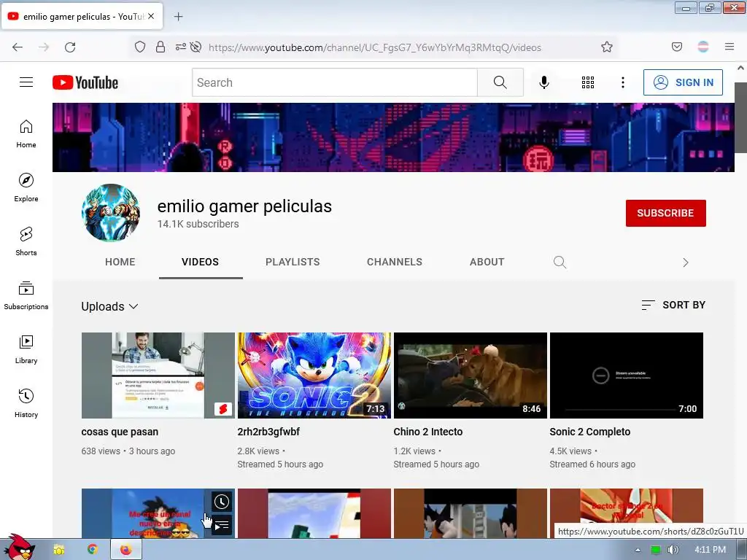Click the YouTube search input field

pos(335,82)
